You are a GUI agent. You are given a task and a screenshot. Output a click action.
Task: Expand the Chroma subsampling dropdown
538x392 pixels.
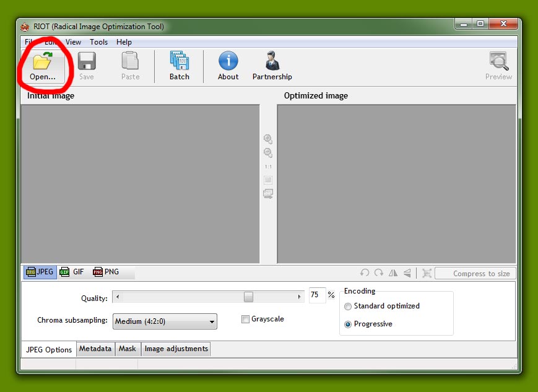pos(165,321)
